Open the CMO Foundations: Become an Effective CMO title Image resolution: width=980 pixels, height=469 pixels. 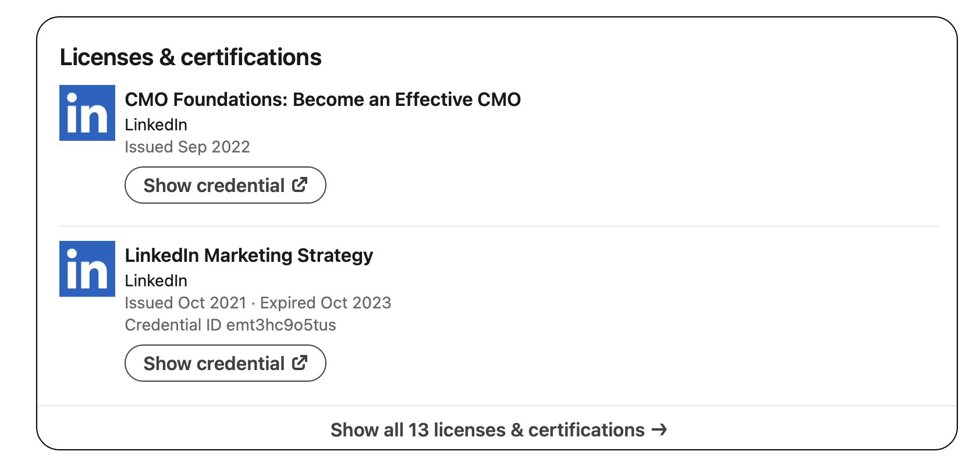pyautogui.click(x=322, y=100)
